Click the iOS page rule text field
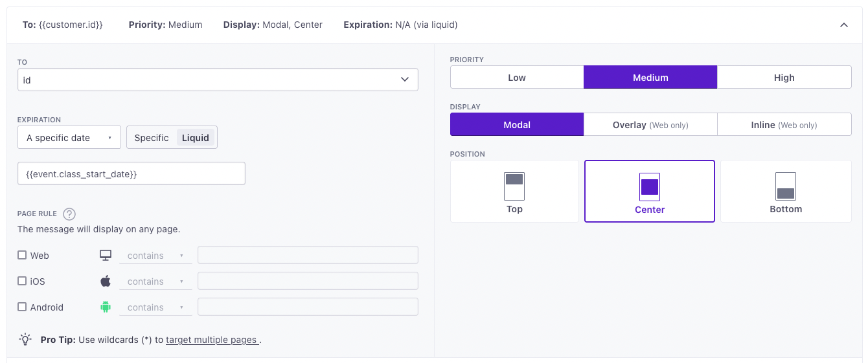Screen dimensions: 868x363 (x=308, y=281)
